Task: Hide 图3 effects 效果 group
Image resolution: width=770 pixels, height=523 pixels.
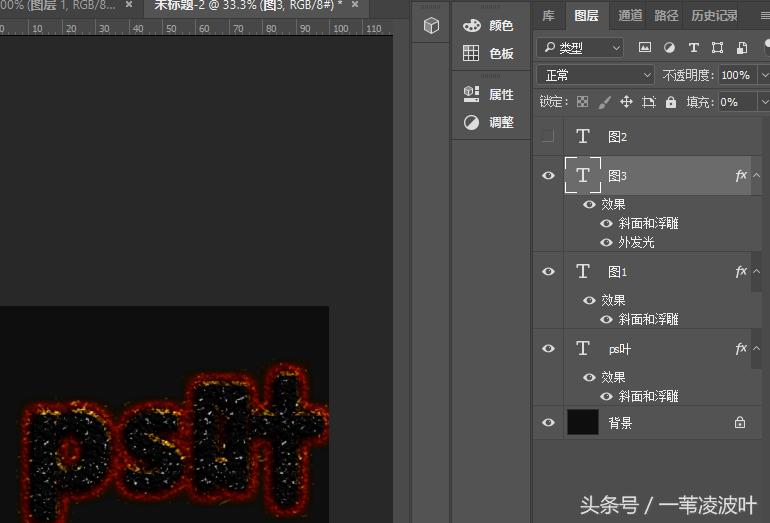Action: point(589,204)
